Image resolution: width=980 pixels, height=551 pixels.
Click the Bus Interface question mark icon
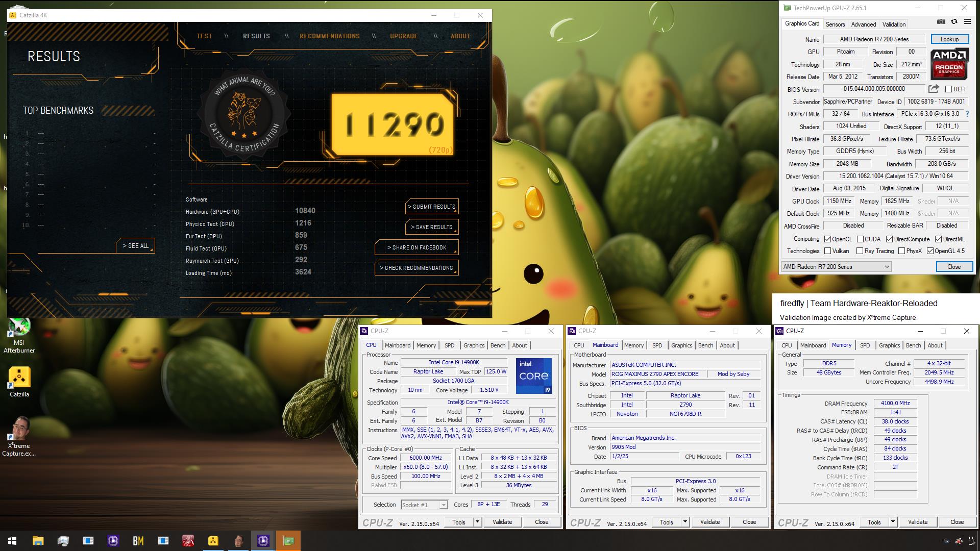point(967,114)
